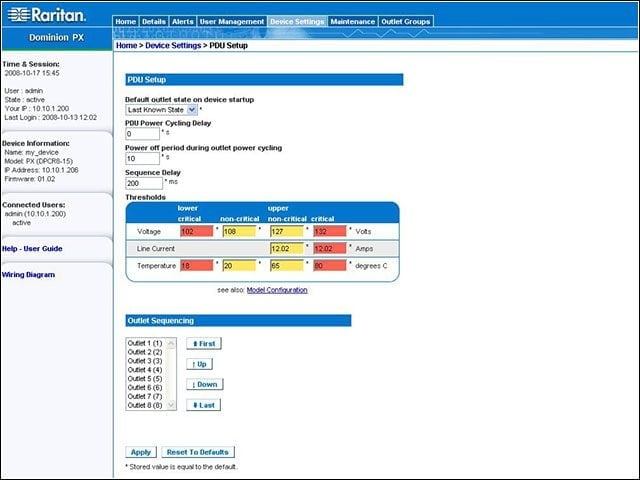Click Home in the breadcrumb

pyautogui.click(x=127, y=45)
